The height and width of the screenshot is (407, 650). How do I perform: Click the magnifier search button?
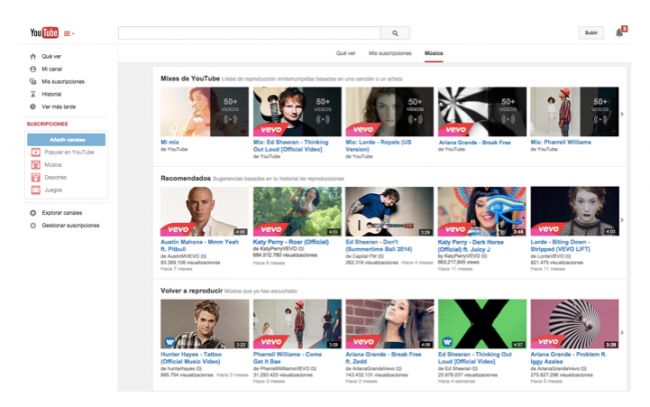(x=395, y=33)
